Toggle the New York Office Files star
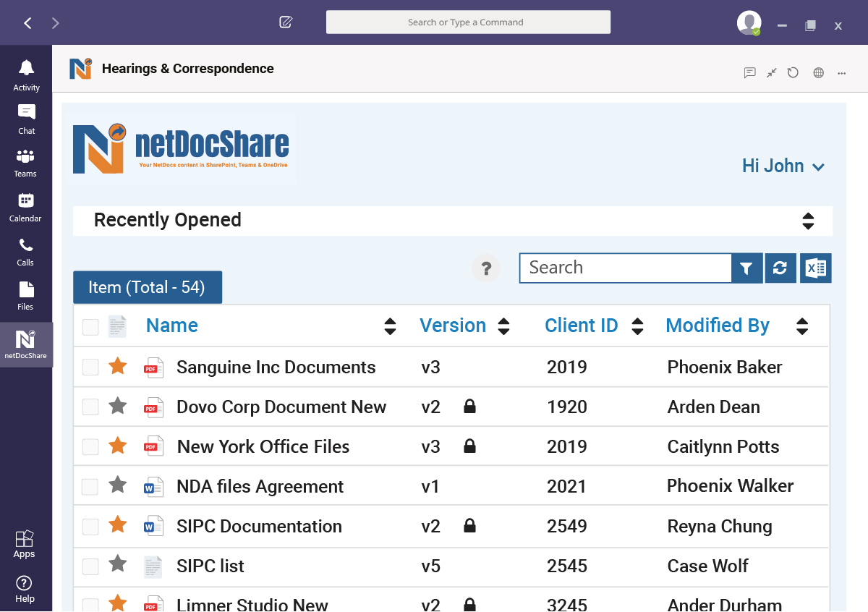868x612 pixels. coord(117,446)
